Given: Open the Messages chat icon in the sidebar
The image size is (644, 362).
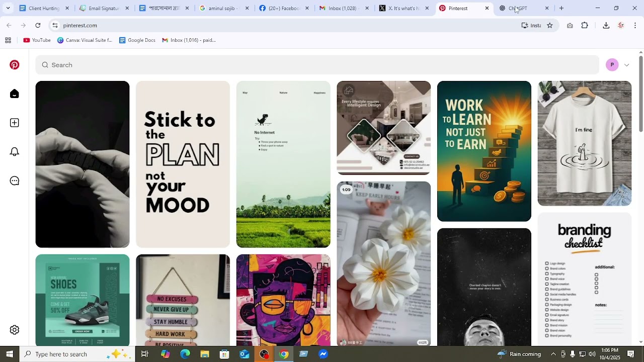Looking at the screenshot, I should tap(15, 181).
